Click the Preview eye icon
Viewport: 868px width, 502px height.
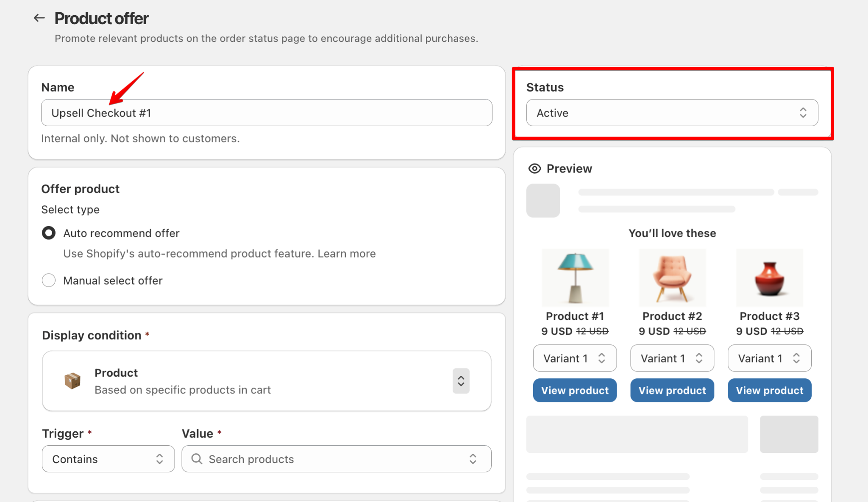pyautogui.click(x=534, y=168)
